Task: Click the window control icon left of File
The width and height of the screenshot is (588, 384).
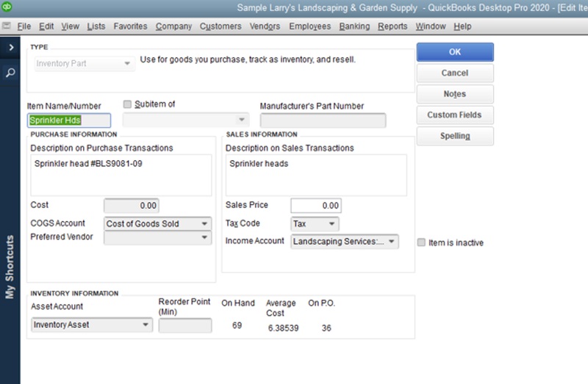Action: (x=7, y=26)
